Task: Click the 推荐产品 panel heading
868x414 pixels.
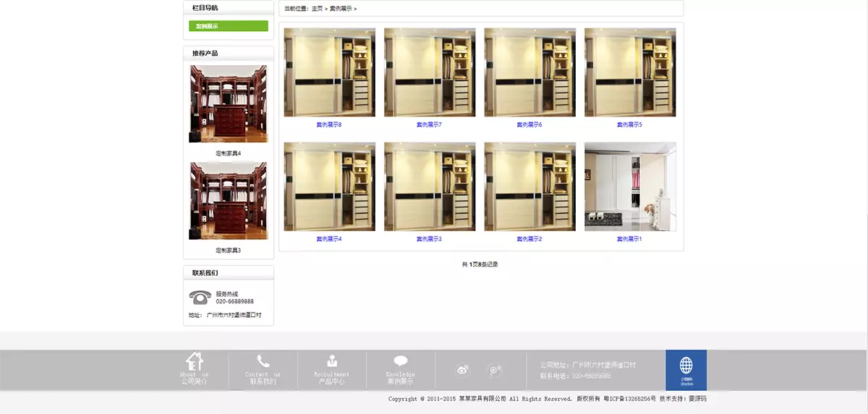Action: tap(205, 54)
